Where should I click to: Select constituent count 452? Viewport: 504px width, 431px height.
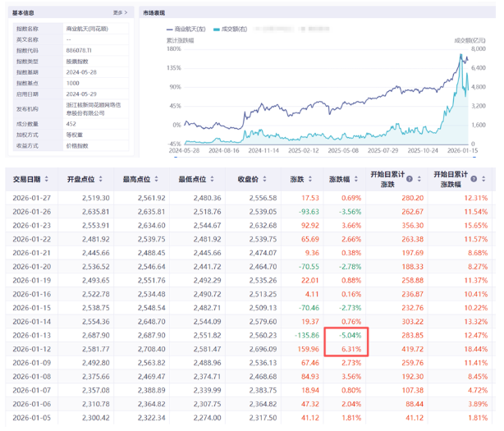coord(71,124)
